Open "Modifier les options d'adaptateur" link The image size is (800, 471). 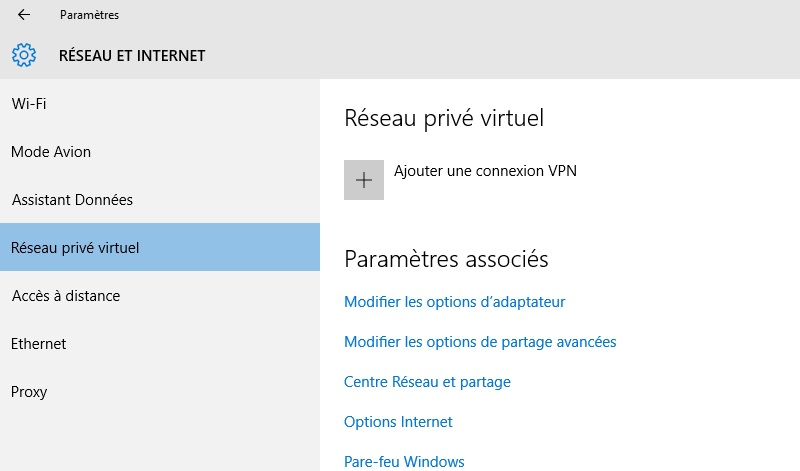click(455, 302)
